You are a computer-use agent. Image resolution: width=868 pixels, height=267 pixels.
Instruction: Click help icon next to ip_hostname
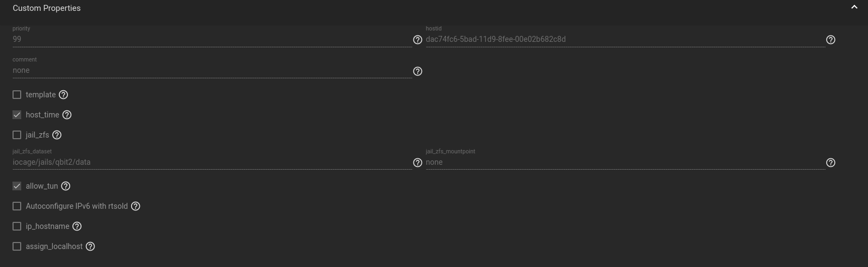click(77, 226)
